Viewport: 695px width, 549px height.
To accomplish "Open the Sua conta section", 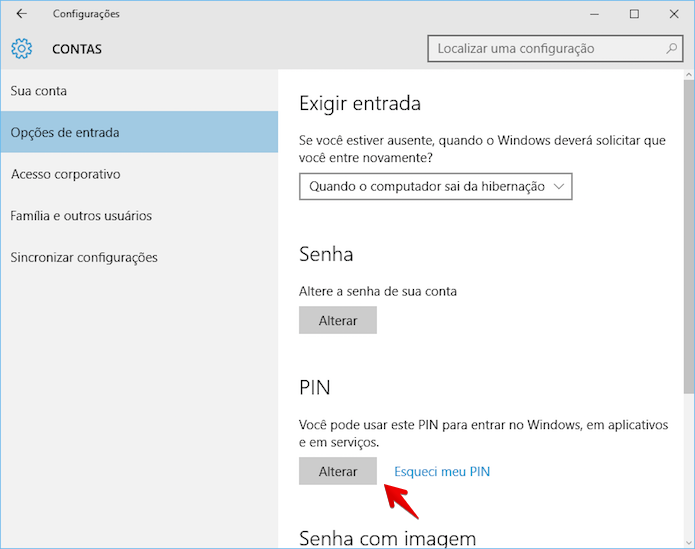I will 139,91.
